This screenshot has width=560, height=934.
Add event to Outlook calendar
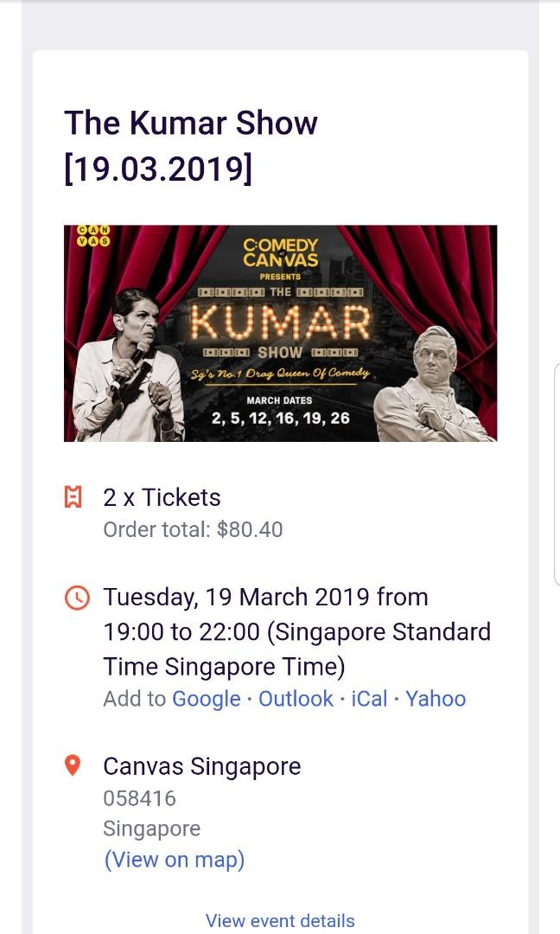[x=296, y=698]
